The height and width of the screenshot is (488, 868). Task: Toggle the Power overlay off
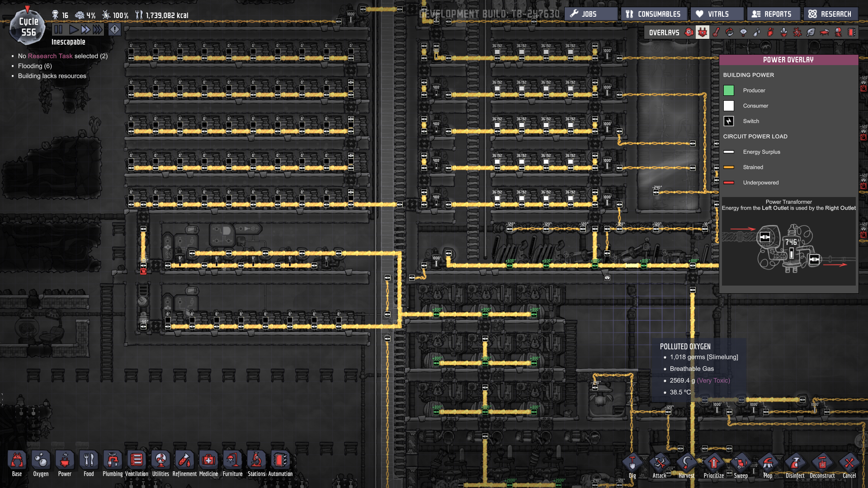(703, 33)
